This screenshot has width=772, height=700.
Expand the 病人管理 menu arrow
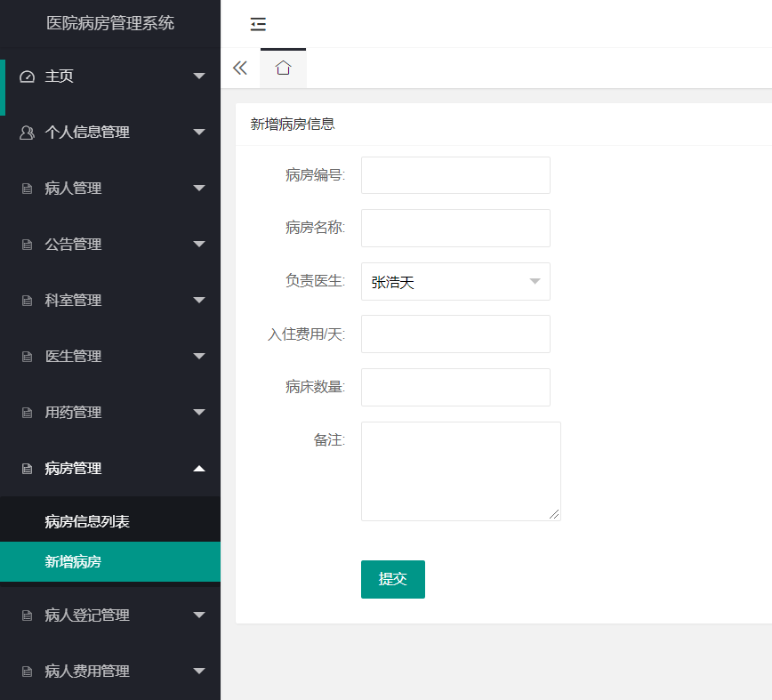point(199,188)
